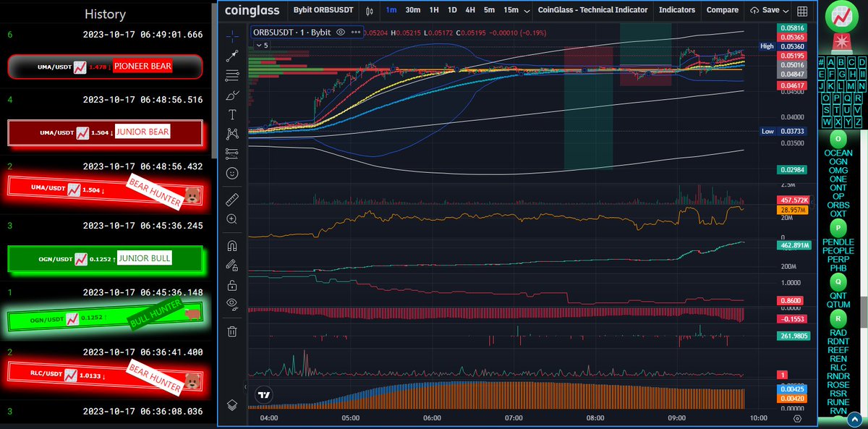Toggle hide all drawings eye icon

(232, 304)
